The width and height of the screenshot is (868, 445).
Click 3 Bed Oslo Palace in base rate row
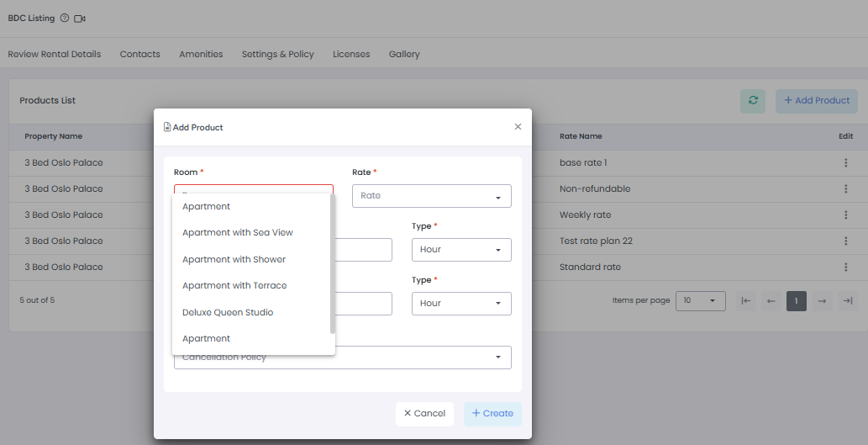click(x=64, y=163)
